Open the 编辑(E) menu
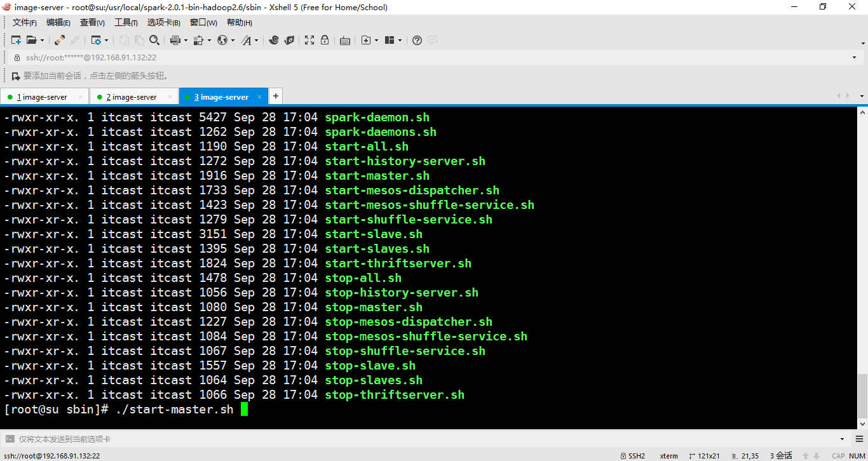The height and width of the screenshot is (461, 868). (58, 23)
